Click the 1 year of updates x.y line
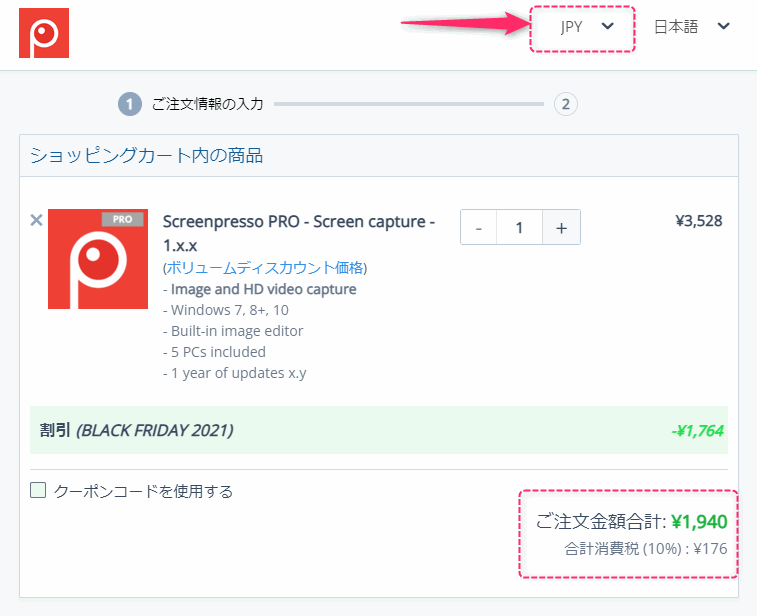The image size is (757, 616). coord(235,373)
